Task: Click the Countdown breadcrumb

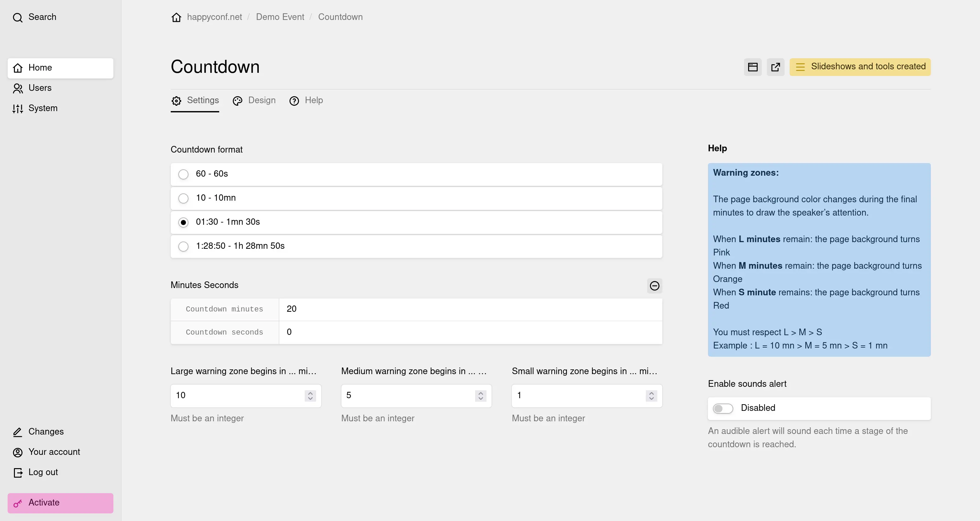Action: [x=340, y=17]
